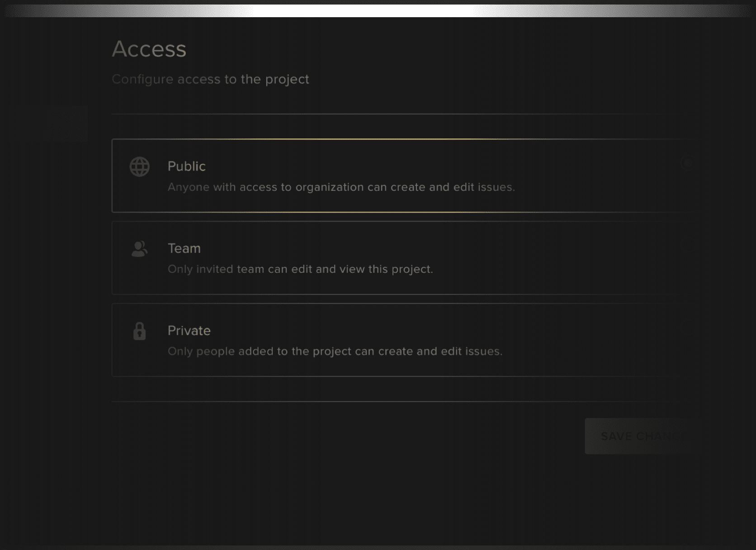Click the "Only people added" description text
Screen dimensions: 756x550
click(335, 351)
